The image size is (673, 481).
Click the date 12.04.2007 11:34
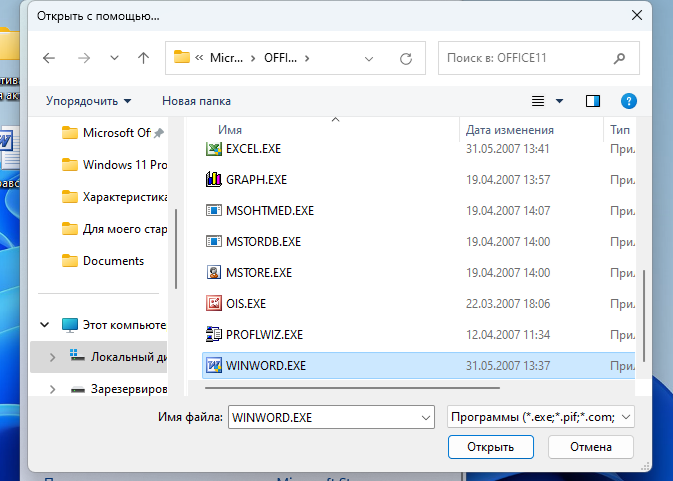508,335
